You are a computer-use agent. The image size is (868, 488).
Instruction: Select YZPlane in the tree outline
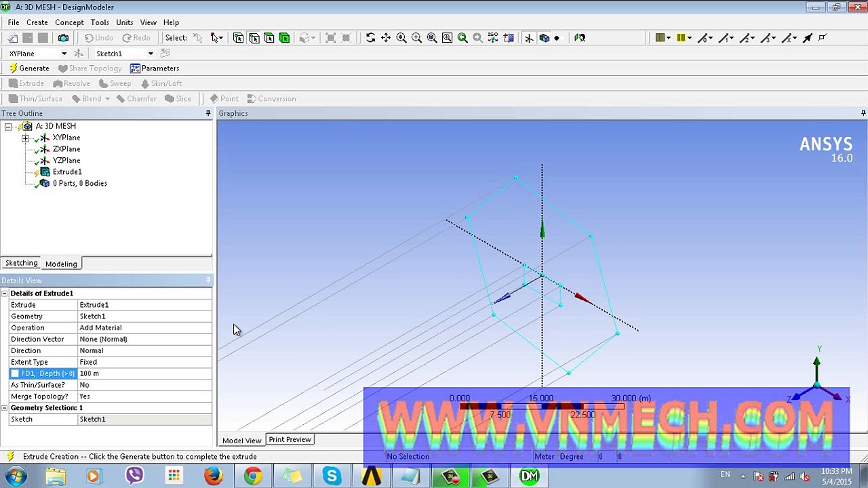66,161
